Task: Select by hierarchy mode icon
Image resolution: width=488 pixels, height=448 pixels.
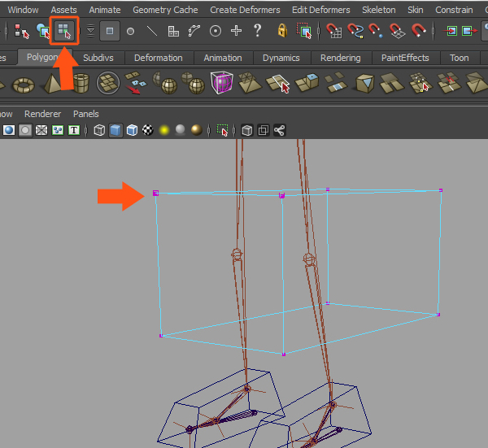Action: pos(21,31)
